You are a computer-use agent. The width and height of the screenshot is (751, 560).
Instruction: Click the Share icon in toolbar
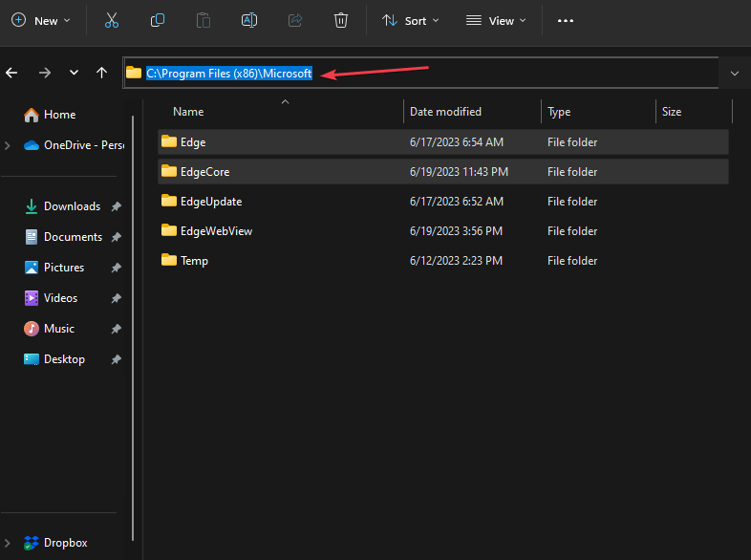tap(295, 21)
